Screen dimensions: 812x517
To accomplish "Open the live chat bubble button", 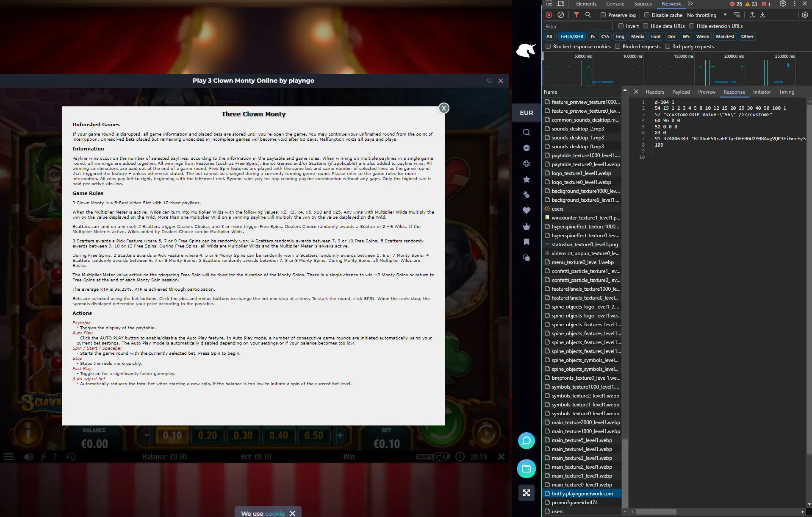I will (x=527, y=441).
